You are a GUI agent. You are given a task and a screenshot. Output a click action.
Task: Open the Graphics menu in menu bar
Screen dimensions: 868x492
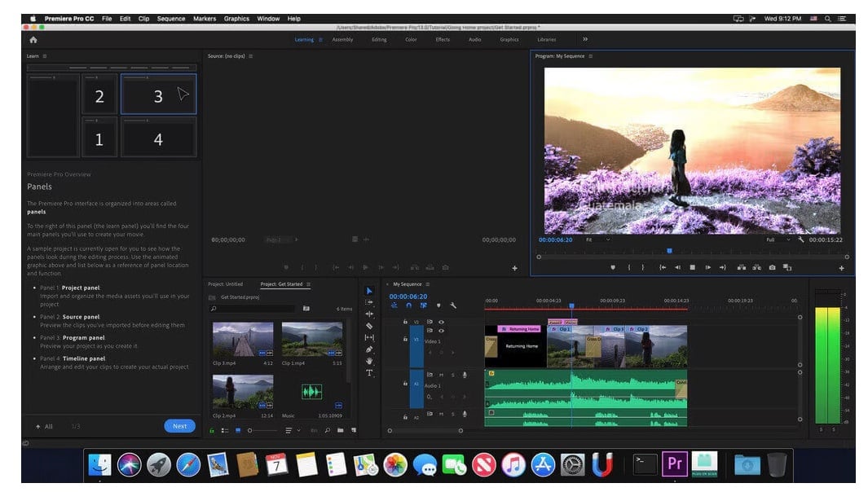pyautogui.click(x=236, y=18)
